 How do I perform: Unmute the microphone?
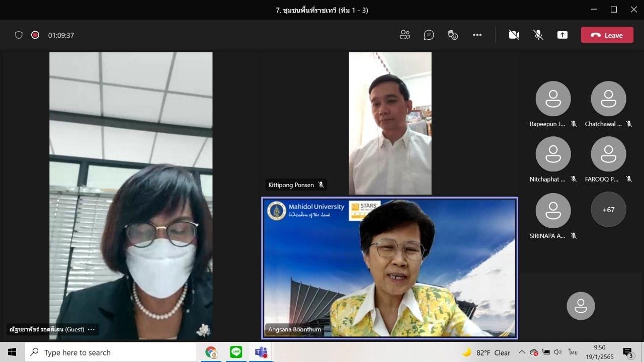click(x=538, y=35)
